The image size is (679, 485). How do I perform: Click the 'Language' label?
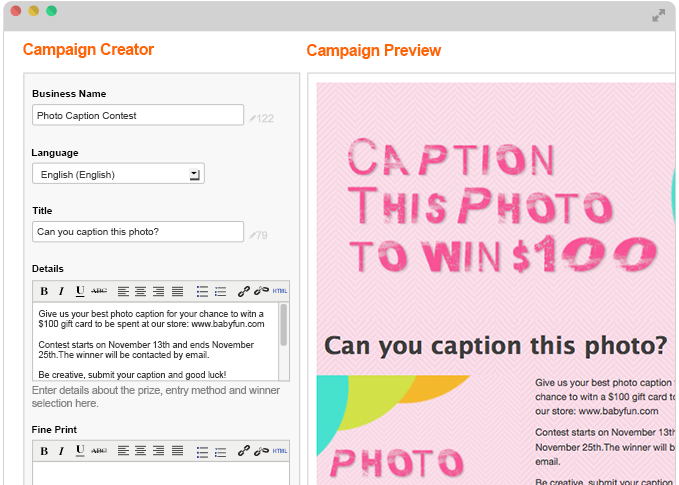[55, 153]
